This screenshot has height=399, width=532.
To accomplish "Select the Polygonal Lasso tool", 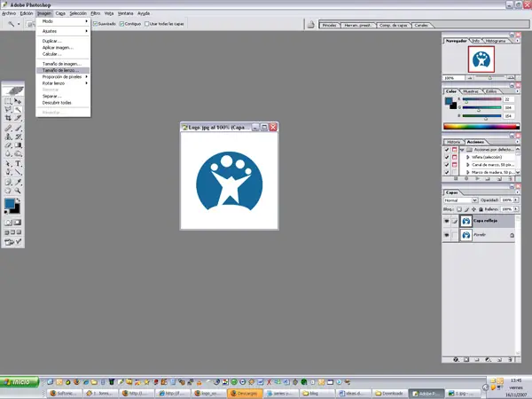I will click(x=8, y=109).
